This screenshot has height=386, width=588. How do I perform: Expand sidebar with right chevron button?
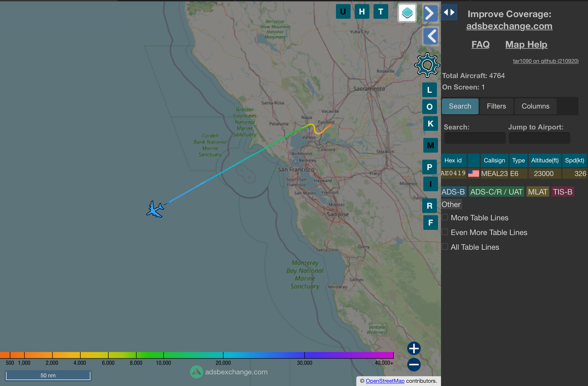[x=430, y=13]
